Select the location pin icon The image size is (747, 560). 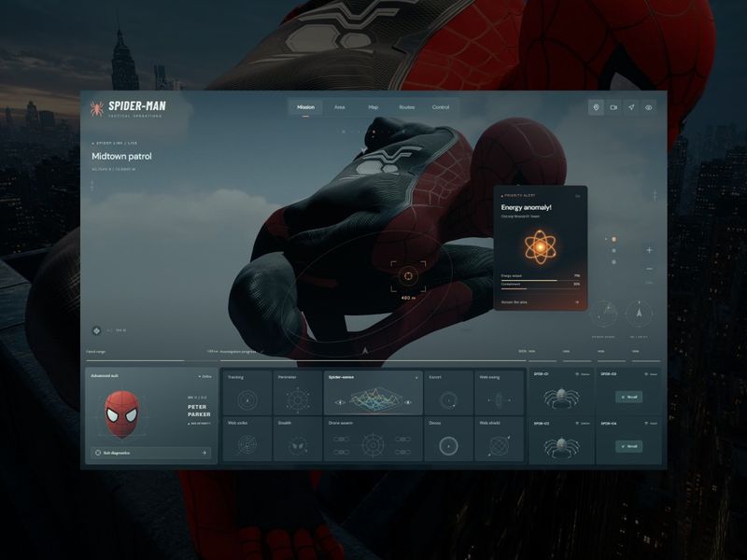(596, 107)
